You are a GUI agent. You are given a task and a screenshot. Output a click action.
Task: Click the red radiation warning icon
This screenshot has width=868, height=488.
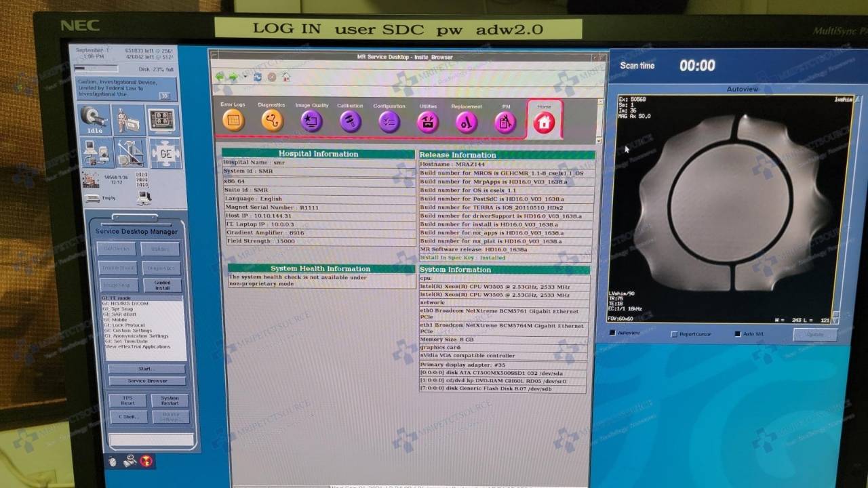pyautogui.click(x=146, y=462)
